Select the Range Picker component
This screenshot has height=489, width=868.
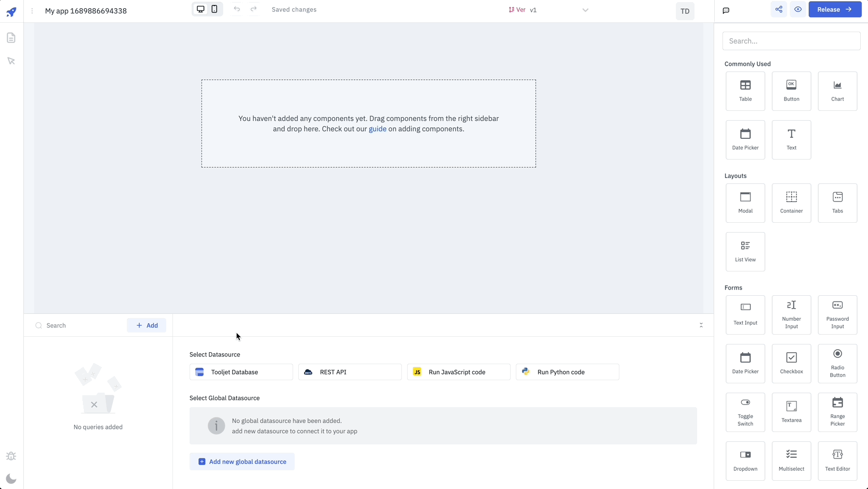(x=837, y=412)
